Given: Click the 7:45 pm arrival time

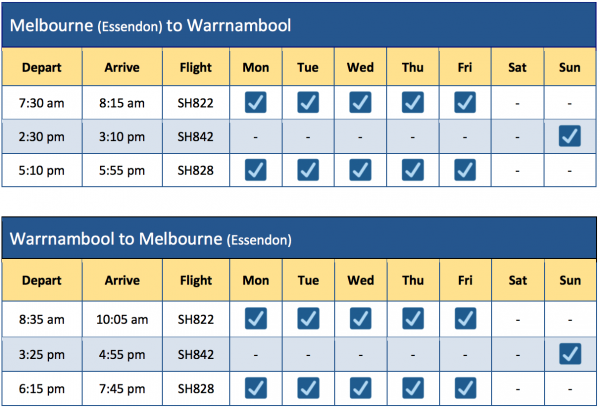Looking at the screenshot, I should (x=121, y=386).
